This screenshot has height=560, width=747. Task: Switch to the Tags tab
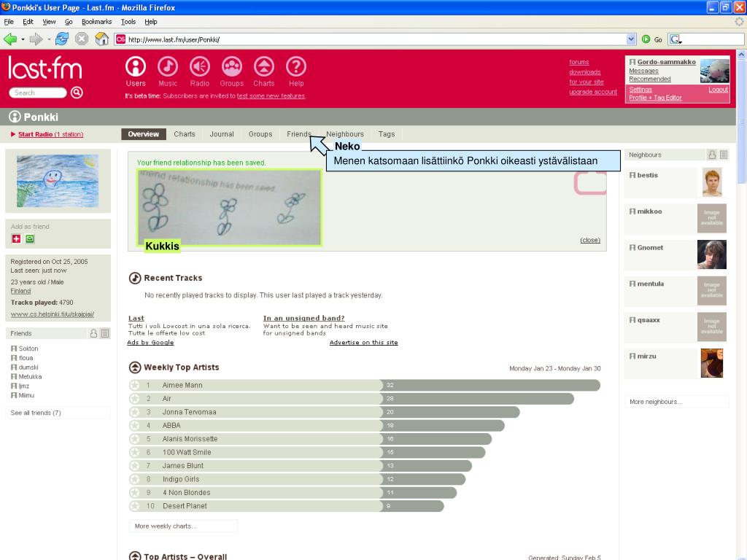(387, 134)
